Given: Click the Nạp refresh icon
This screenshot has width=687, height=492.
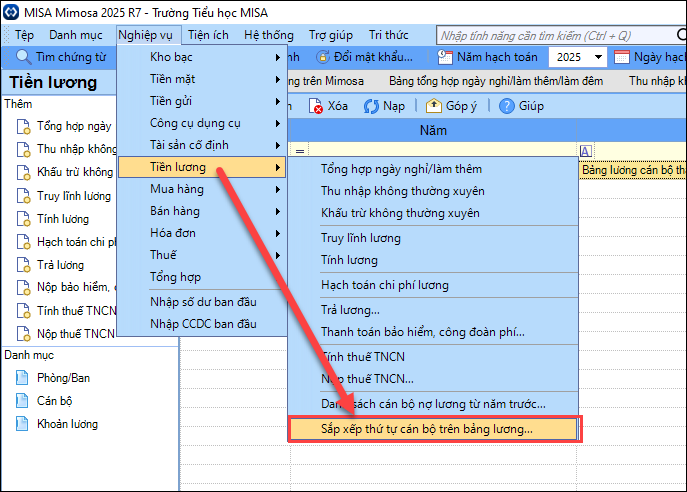Looking at the screenshot, I should [371, 106].
